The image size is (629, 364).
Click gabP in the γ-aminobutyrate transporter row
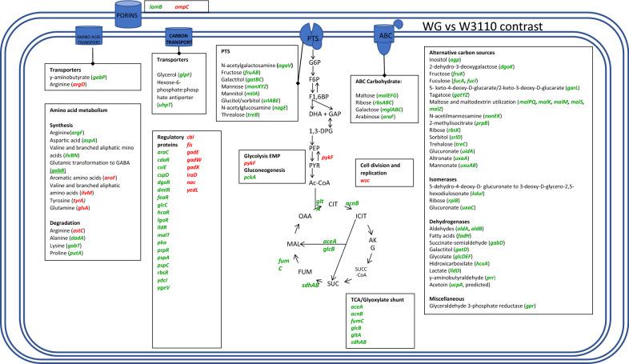coord(99,78)
